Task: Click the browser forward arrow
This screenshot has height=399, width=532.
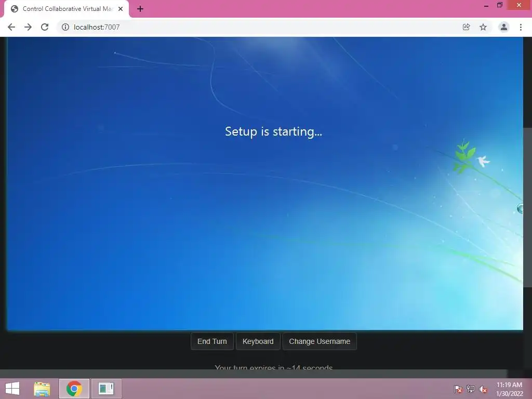Action: [x=28, y=27]
